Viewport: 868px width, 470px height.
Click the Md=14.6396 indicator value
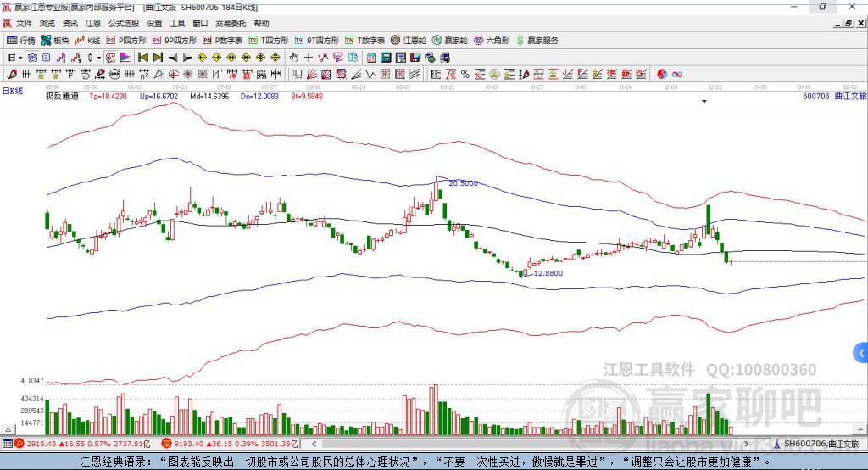tap(209, 96)
